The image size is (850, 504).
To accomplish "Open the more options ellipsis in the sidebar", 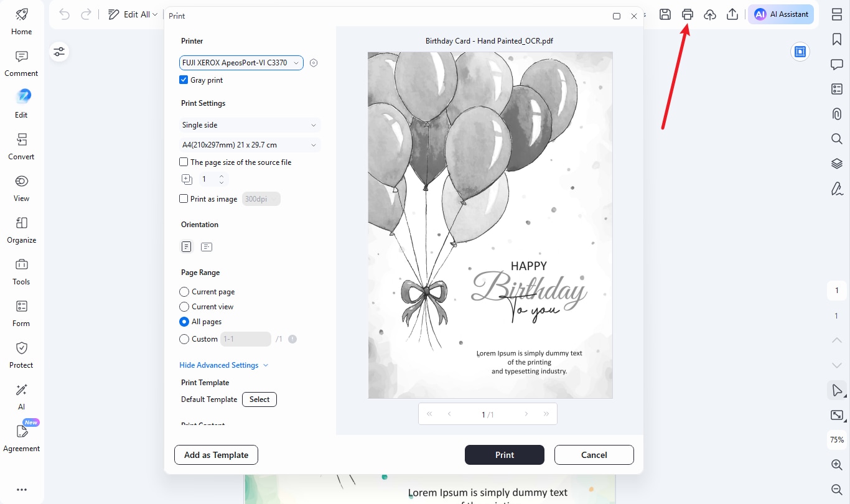I will tap(21, 490).
